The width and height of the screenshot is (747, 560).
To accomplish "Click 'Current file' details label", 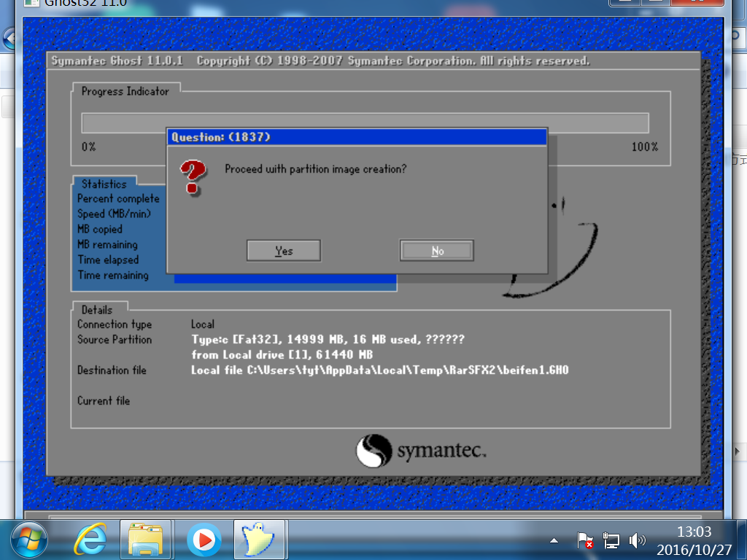I will click(104, 400).
